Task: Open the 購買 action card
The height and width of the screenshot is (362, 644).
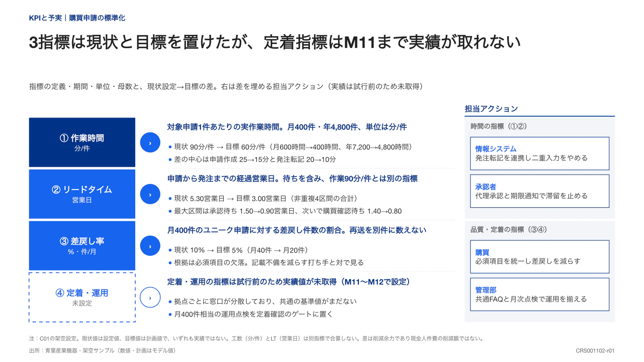Action: [x=539, y=257]
